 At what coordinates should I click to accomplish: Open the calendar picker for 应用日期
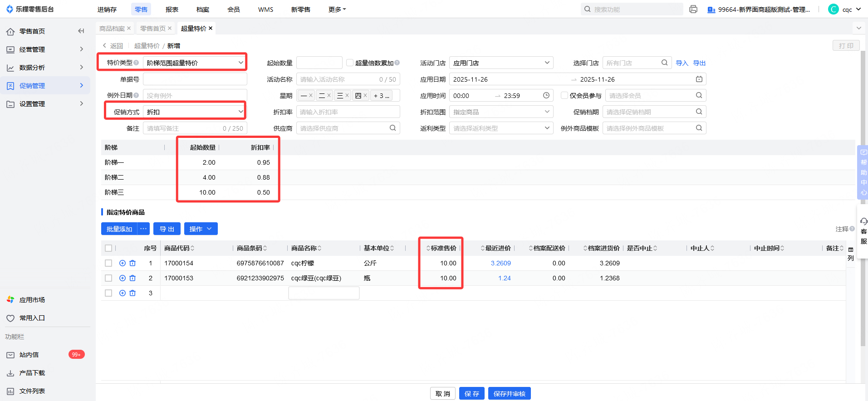pyautogui.click(x=699, y=79)
